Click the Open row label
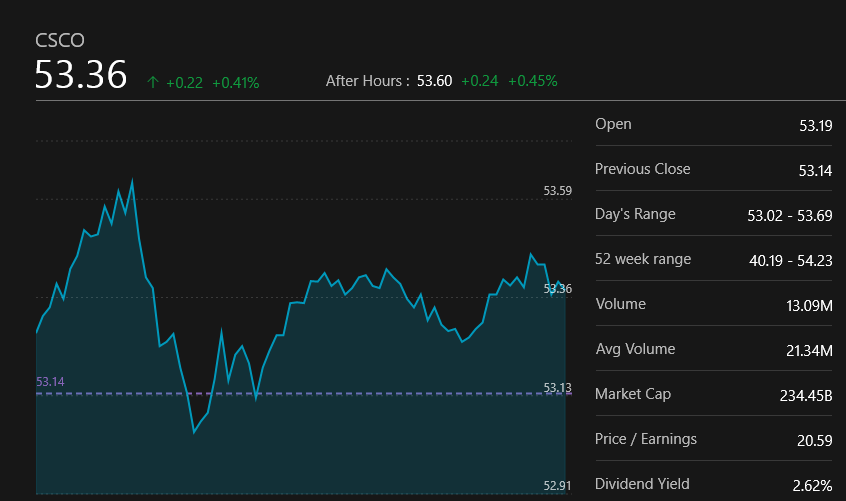 point(613,124)
